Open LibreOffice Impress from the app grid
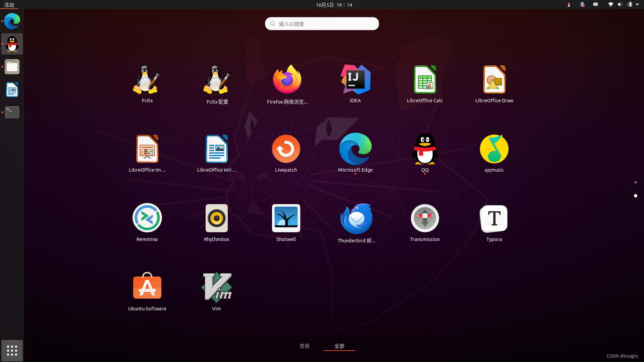644x362 pixels. coord(147,154)
